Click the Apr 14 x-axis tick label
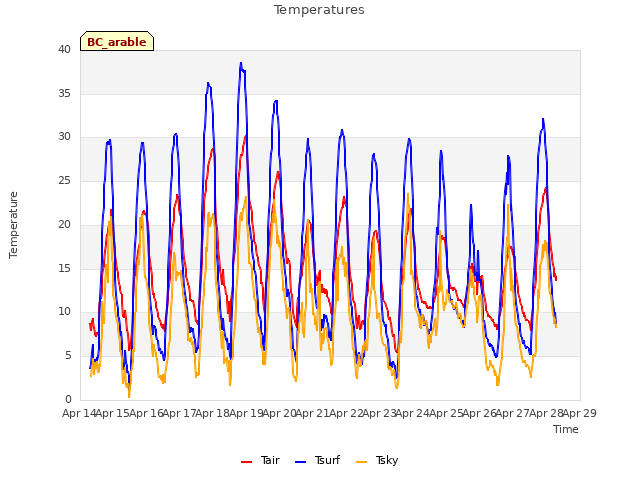The height and width of the screenshot is (480, 640). (x=79, y=413)
